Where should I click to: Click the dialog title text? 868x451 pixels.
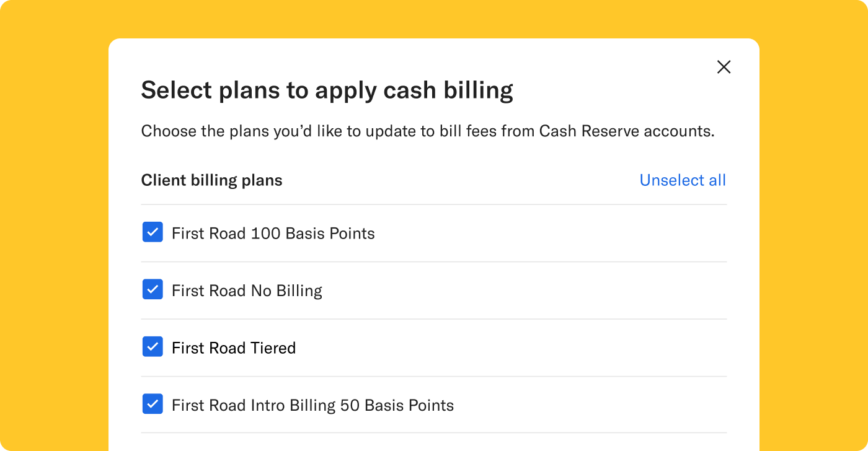(327, 90)
